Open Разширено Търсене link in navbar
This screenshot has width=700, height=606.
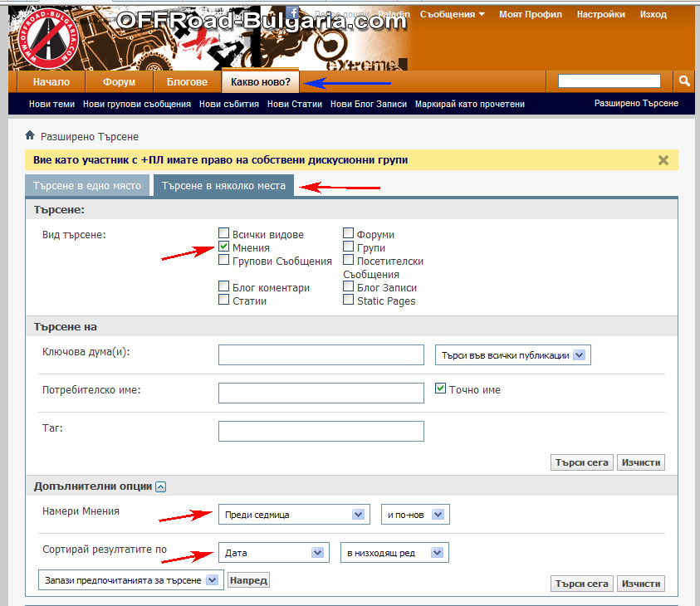point(636,103)
